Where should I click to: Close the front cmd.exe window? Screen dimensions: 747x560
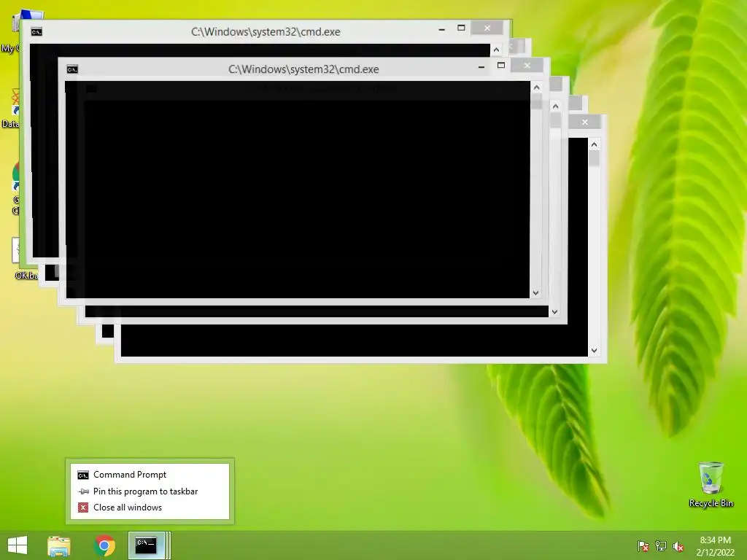point(527,65)
